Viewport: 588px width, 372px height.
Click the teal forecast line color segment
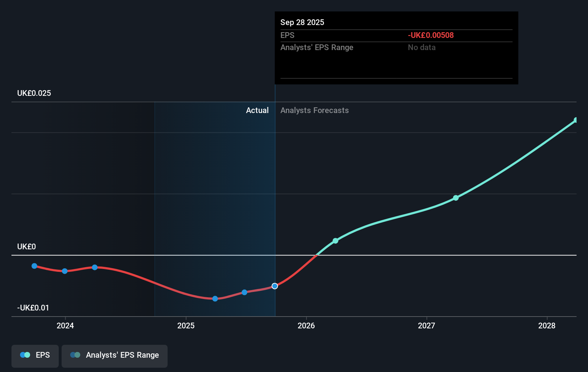coord(394,216)
